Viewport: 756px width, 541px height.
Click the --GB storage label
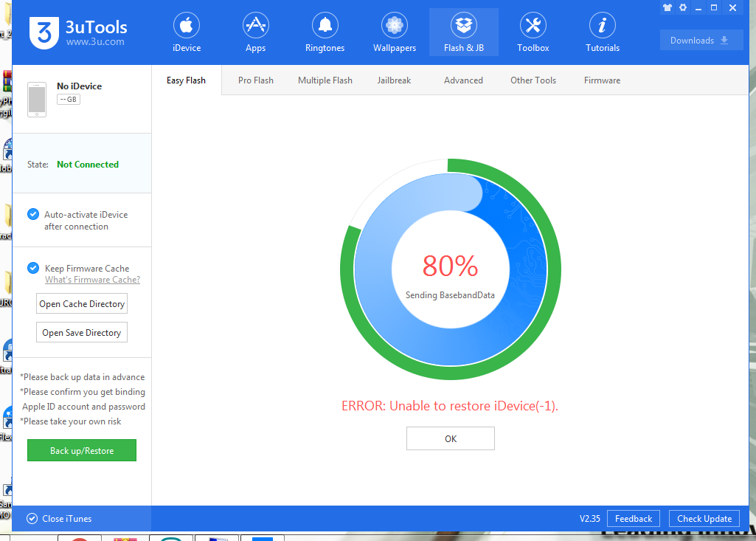(69, 100)
